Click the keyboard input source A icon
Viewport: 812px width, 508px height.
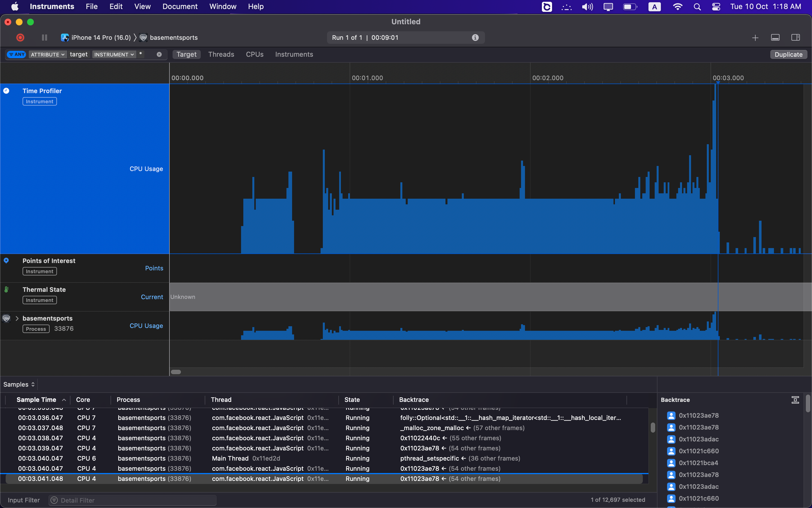[654, 7]
